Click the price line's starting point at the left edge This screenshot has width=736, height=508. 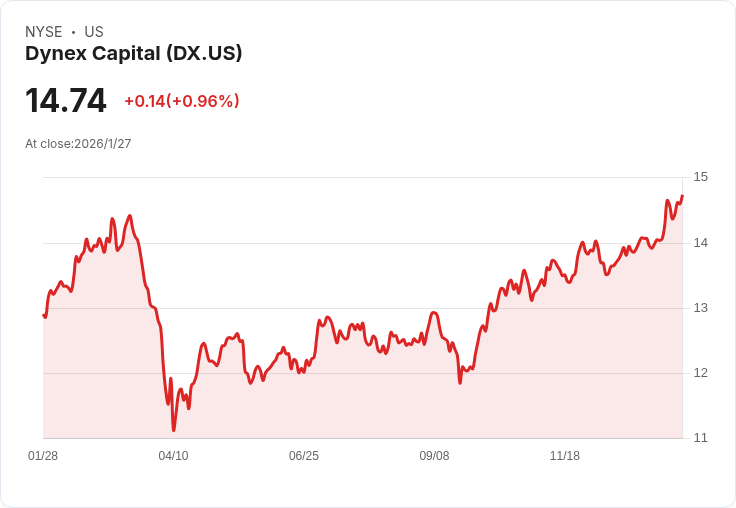pos(44,316)
